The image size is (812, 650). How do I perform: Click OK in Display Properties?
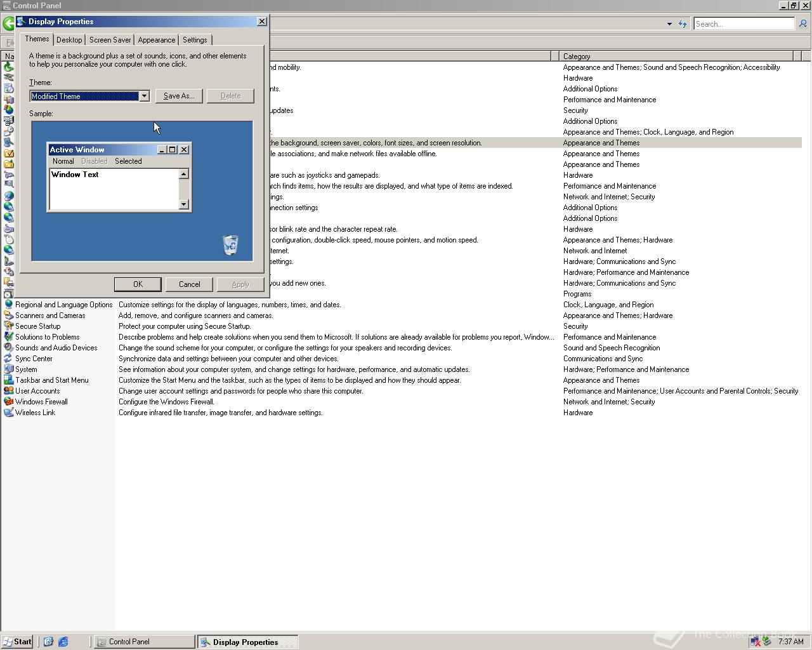pos(138,284)
